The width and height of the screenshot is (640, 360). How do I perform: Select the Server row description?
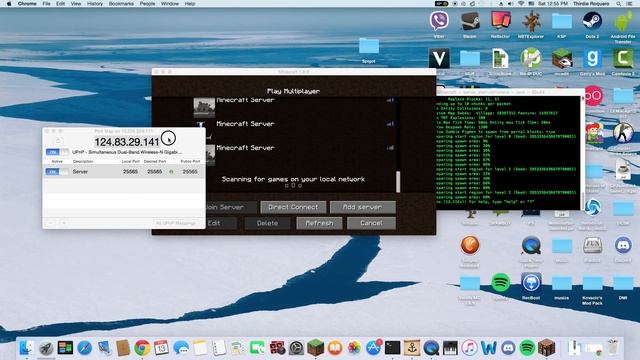tap(80, 172)
